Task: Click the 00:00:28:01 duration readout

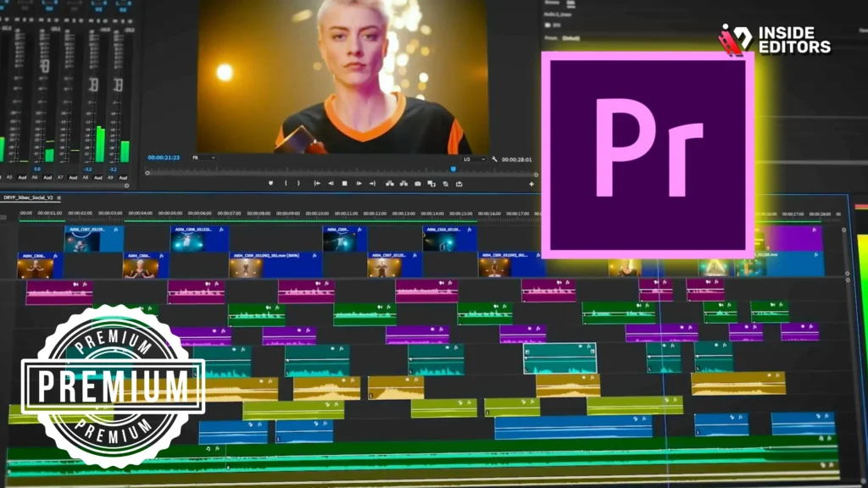Action: coord(516,159)
